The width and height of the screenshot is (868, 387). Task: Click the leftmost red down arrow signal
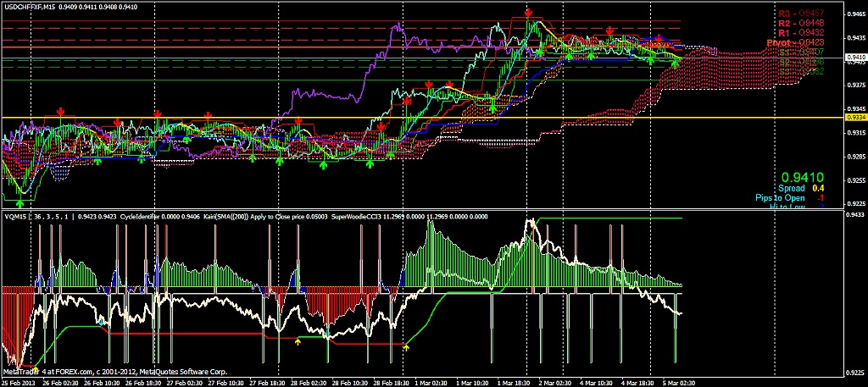click(x=60, y=112)
